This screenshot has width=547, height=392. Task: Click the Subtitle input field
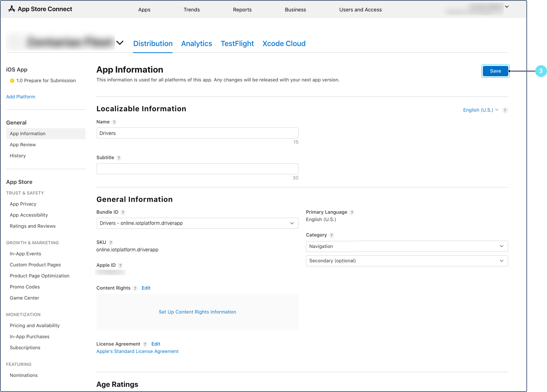198,169
